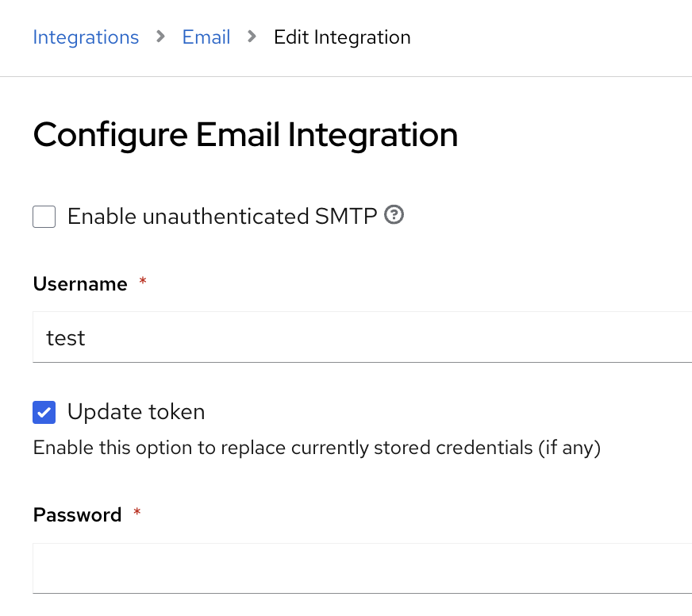Screen dimensions: 692x616
Task: Open the Email breadcrumb link
Action: point(206,37)
